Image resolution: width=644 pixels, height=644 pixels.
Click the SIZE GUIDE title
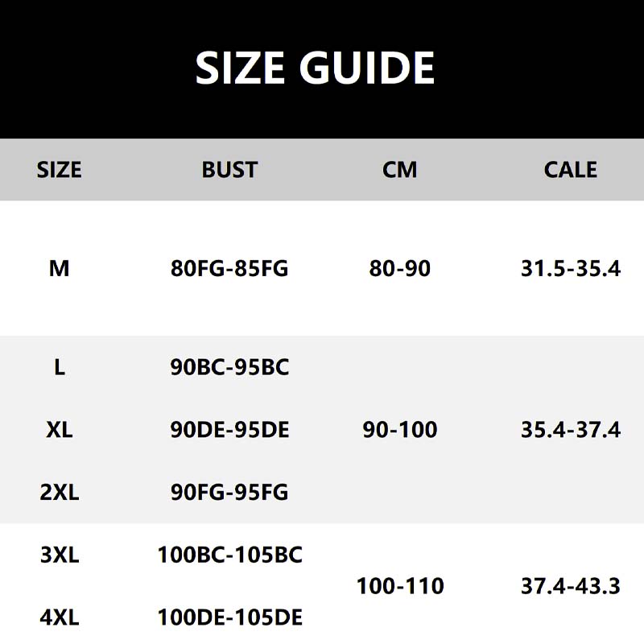pos(315,68)
